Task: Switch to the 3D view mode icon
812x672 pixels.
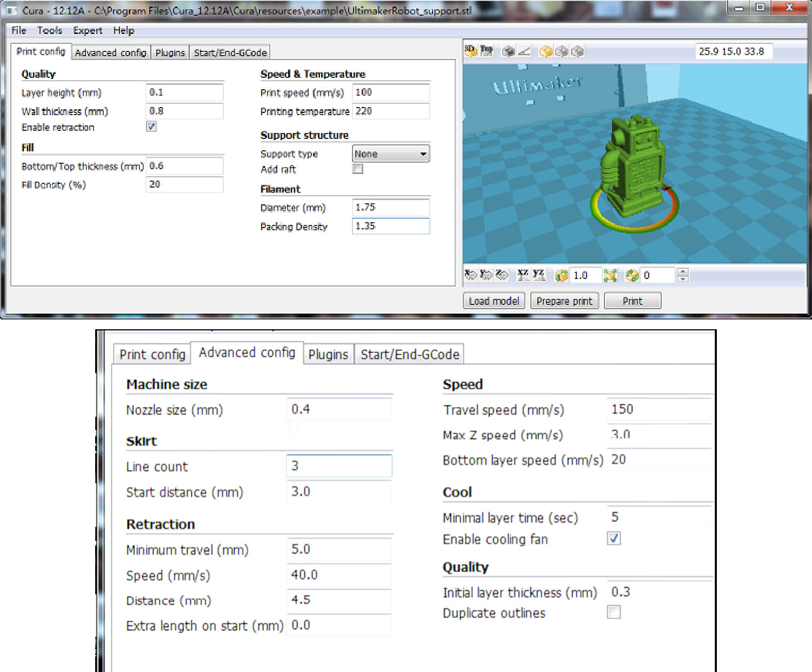Action: click(x=470, y=51)
